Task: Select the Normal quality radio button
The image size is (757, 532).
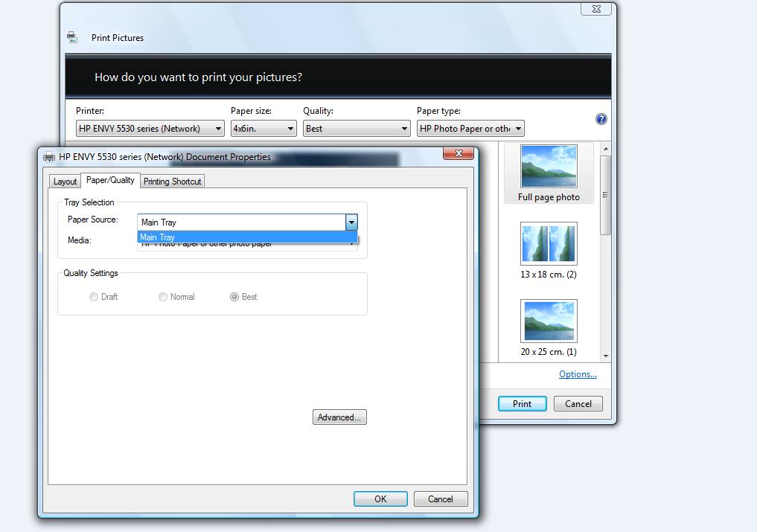Action: coord(163,297)
